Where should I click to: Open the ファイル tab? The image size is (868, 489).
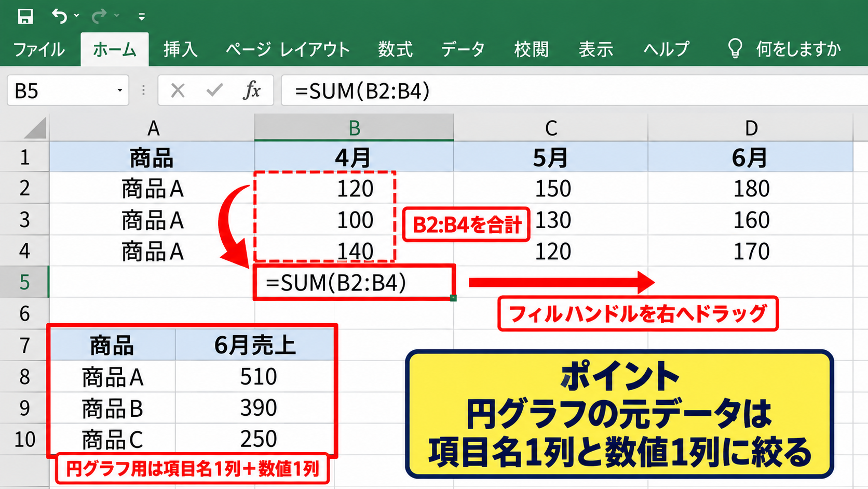pyautogui.click(x=39, y=49)
